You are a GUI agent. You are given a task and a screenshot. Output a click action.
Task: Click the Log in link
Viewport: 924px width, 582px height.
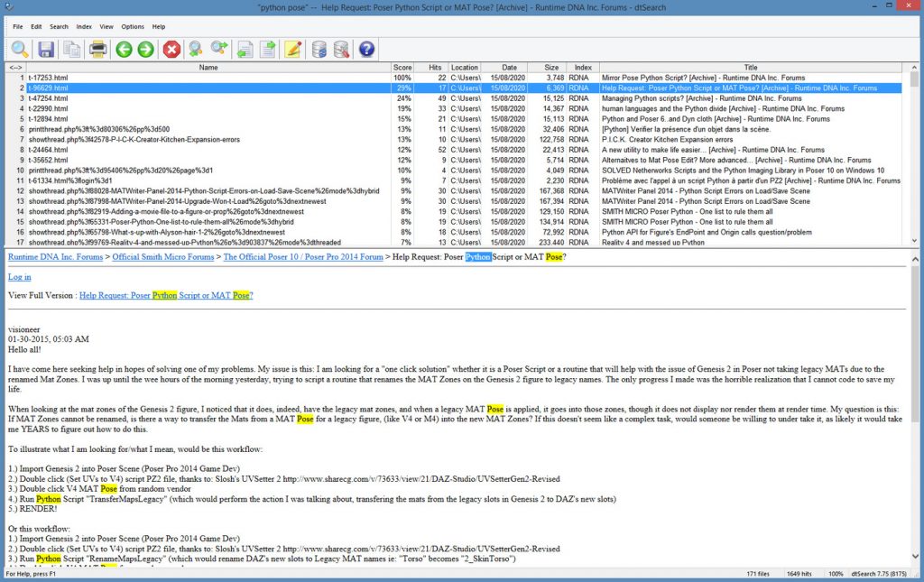(19, 277)
